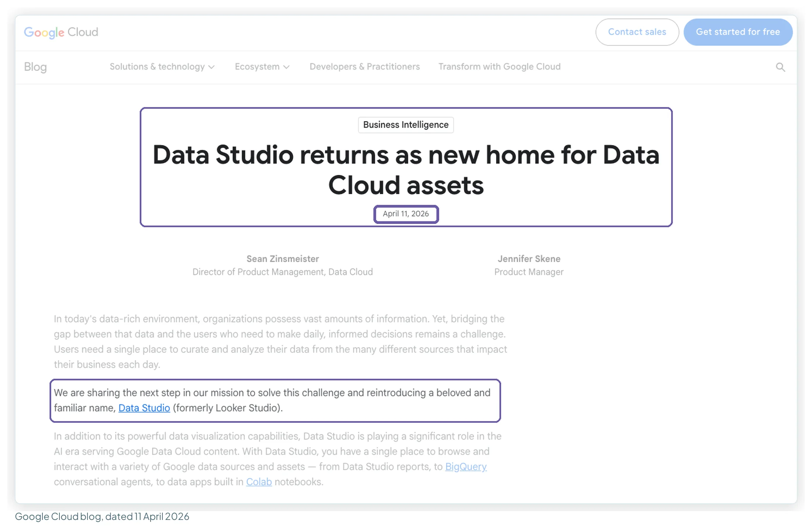Expand Solutions & technology dropdown
The image size is (812, 531).
pos(162,67)
